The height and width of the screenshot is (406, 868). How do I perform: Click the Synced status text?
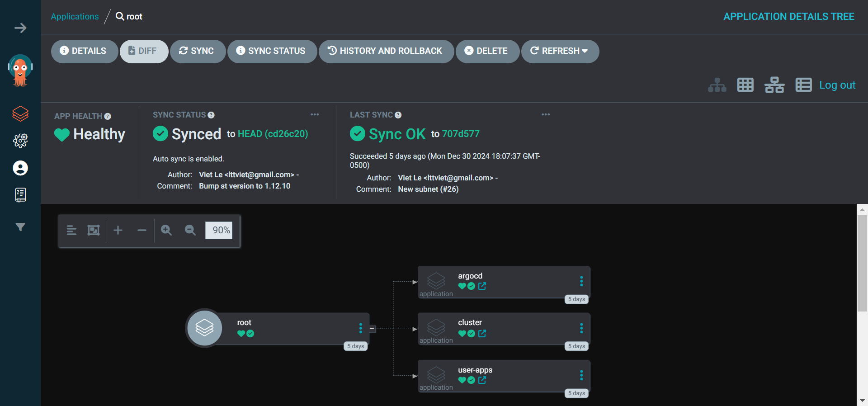click(196, 134)
